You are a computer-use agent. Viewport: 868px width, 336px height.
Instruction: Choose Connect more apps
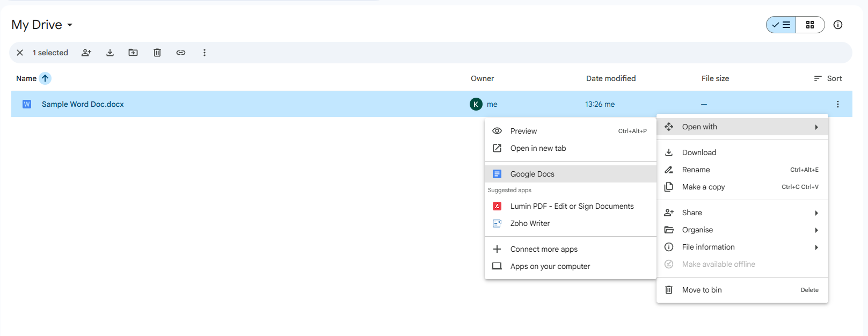coord(544,249)
